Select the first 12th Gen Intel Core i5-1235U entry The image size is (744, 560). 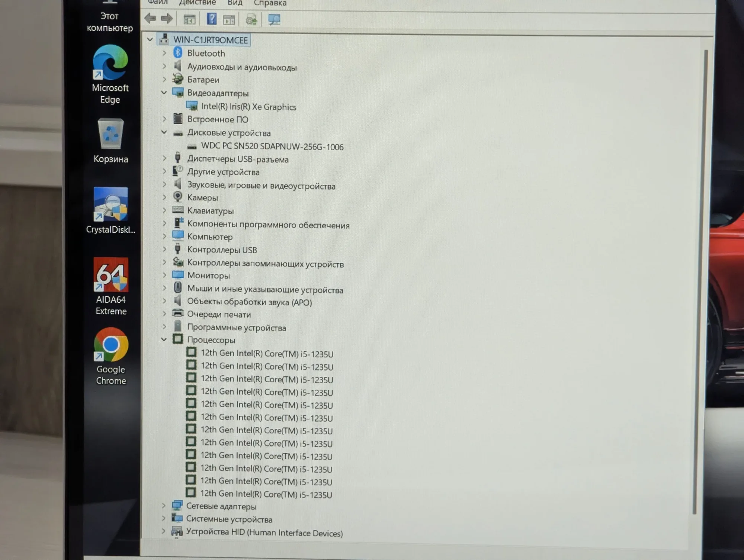pos(267,353)
